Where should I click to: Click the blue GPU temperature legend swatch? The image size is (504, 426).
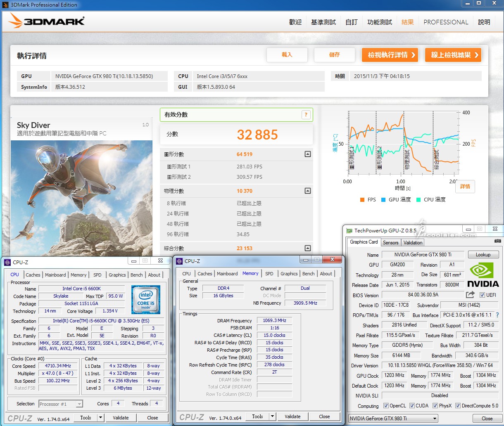pyautogui.click(x=383, y=200)
